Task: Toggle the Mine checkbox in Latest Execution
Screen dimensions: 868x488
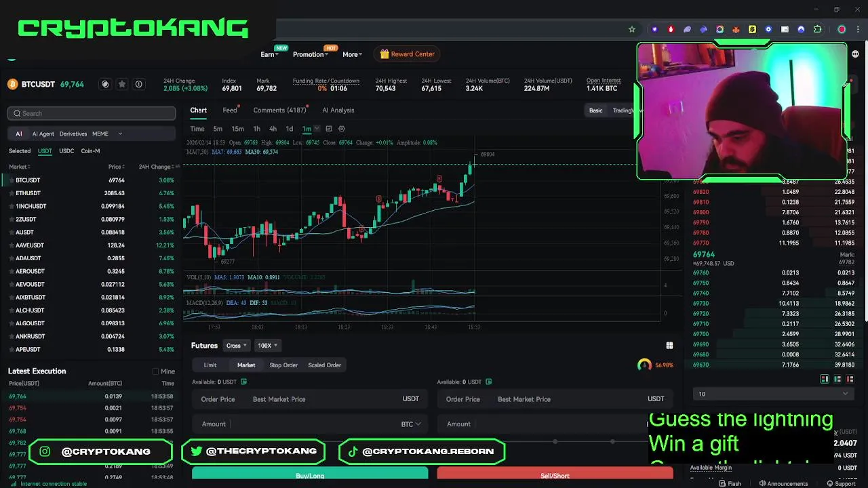Action: pos(155,371)
